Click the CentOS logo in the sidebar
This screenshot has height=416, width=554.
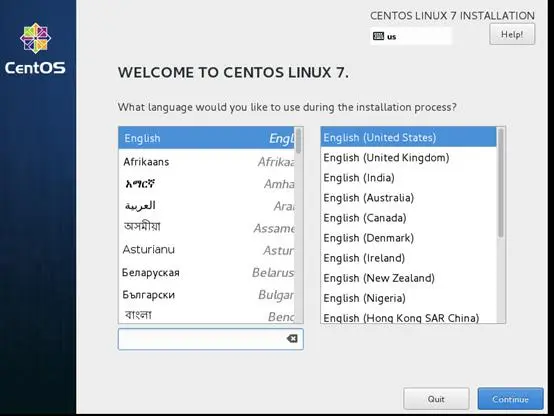pyautogui.click(x=35, y=49)
